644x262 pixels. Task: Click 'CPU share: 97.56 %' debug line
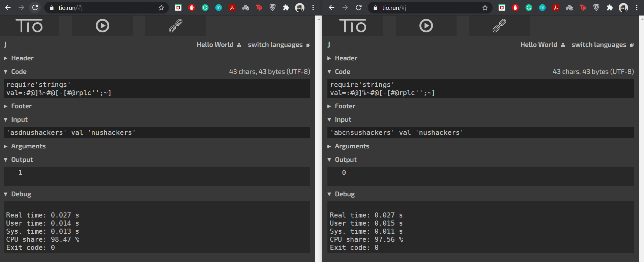367,239
